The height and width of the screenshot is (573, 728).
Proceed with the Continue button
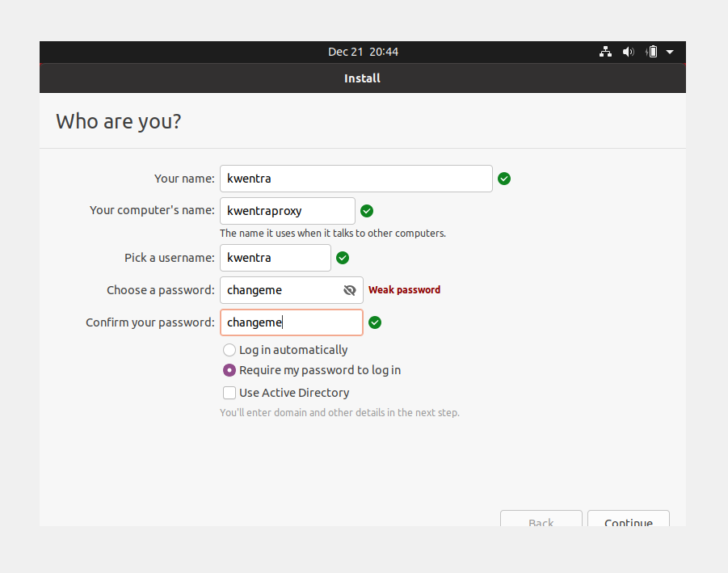[x=628, y=518]
